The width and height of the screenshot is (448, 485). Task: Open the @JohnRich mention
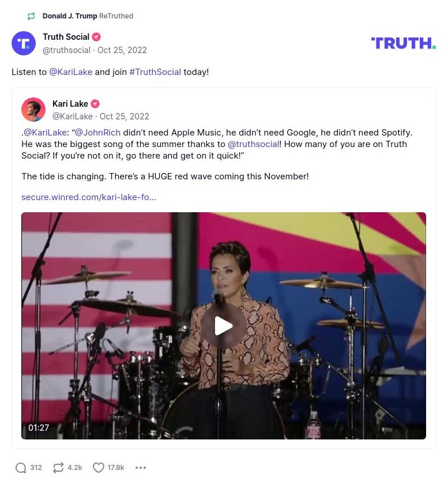coord(98,133)
